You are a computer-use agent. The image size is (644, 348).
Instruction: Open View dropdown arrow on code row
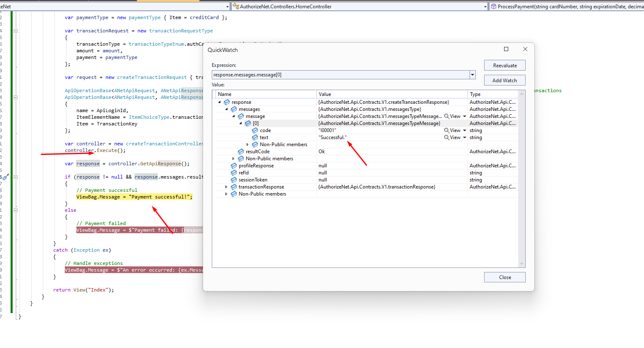pyautogui.click(x=465, y=130)
